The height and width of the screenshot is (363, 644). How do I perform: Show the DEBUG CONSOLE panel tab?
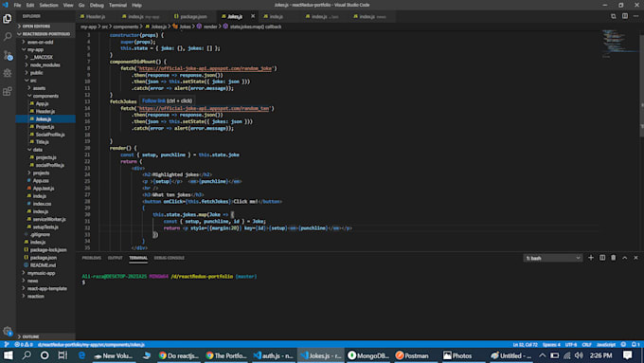[x=170, y=258]
